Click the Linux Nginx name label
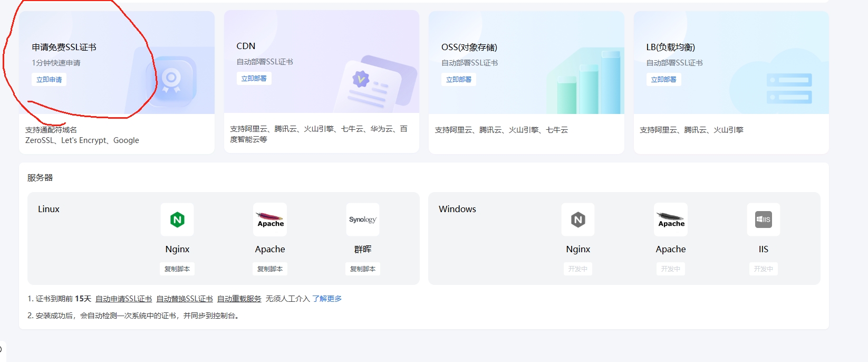 pyautogui.click(x=177, y=250)
